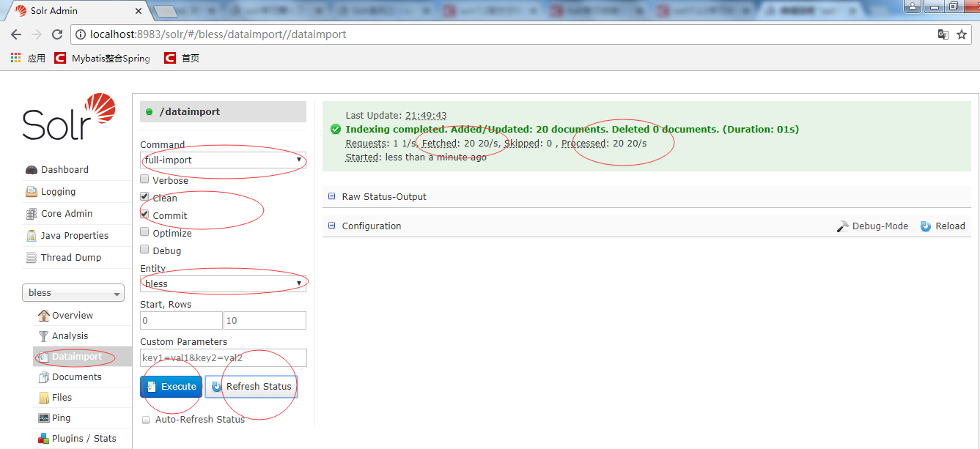
Task: Click the Execute button
Action: 171,387
